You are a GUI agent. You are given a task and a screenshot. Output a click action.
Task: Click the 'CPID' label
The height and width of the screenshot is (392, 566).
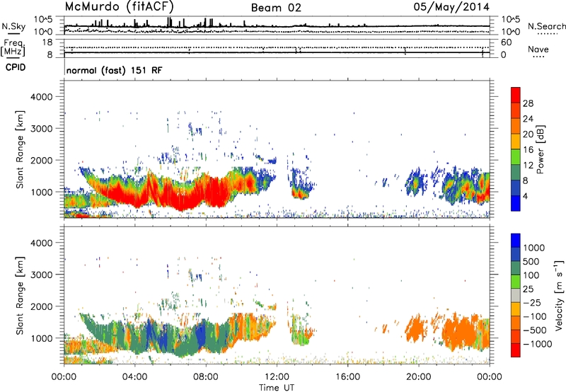coord(16,67)
